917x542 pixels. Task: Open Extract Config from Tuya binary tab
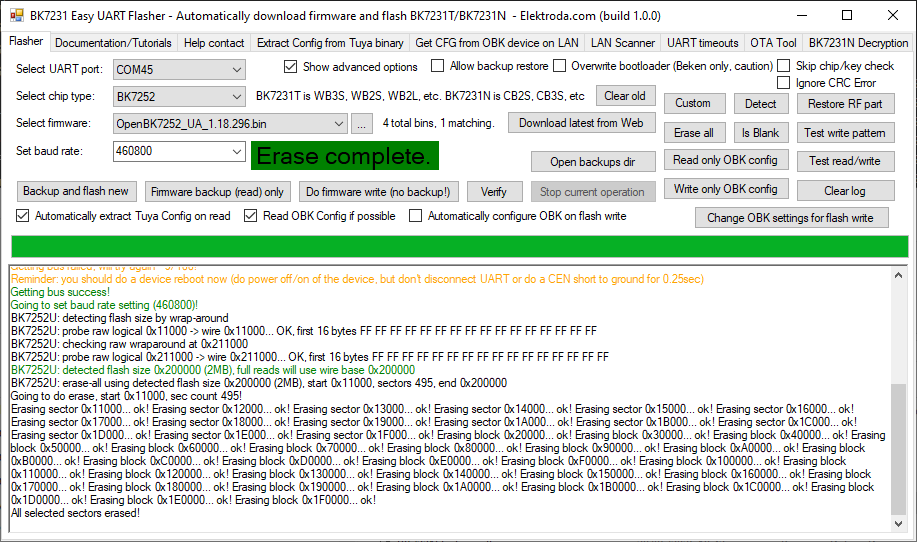tap(330, 43)
